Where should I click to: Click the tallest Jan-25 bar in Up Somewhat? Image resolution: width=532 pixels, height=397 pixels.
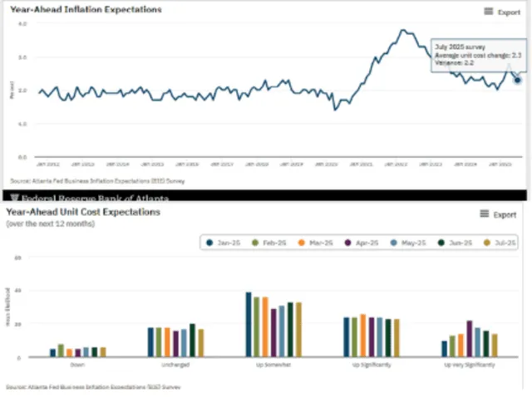click(x=249, y=325)
